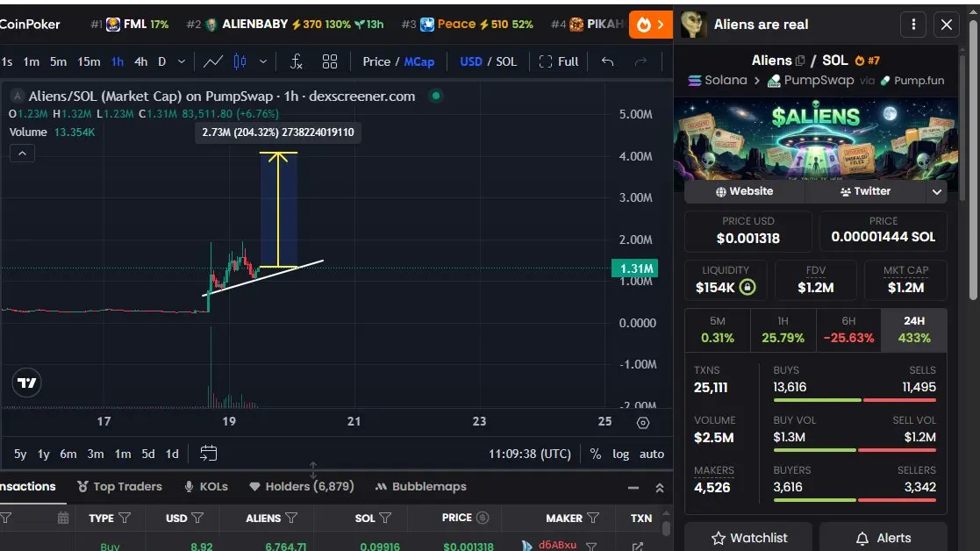This screenshot has width=980, height=551.
Task: Open three-dot options menu for Aliens
Action: click(x=913, y=25)
